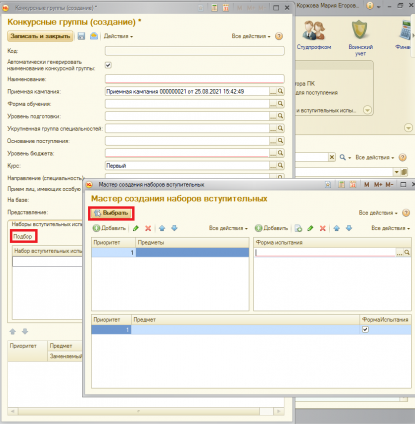Open Все действия in main window toolbar
The image size is (415, 424).
(375, 157)
